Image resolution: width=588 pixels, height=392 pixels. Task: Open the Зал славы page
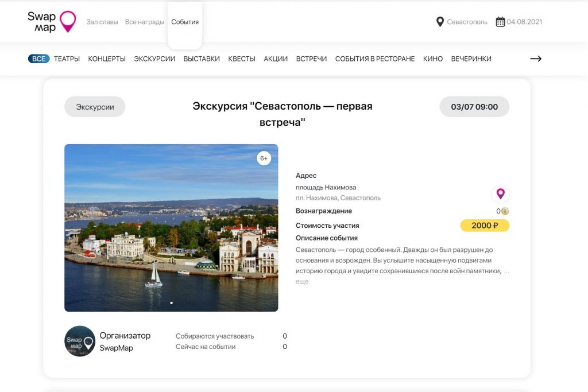102,22
